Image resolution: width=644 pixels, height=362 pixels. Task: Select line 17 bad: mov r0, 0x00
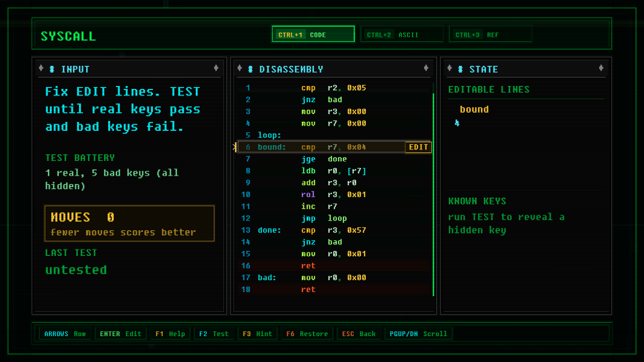tap(333, 278)
